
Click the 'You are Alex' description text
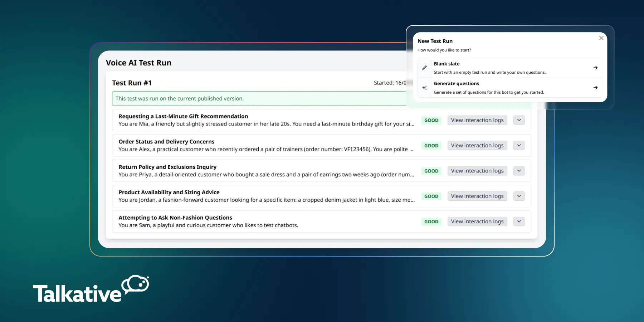[x=266, y=150]
